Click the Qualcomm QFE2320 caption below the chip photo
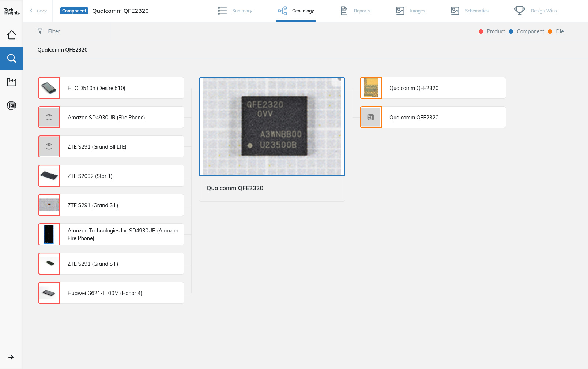The image size is (588, 369). click(235, 188)
